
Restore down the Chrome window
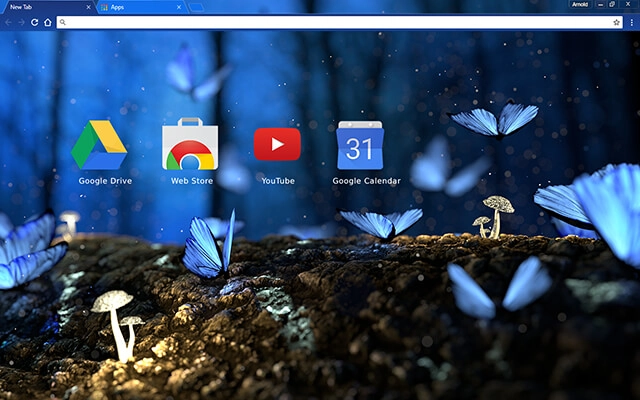tap(612, 4)
